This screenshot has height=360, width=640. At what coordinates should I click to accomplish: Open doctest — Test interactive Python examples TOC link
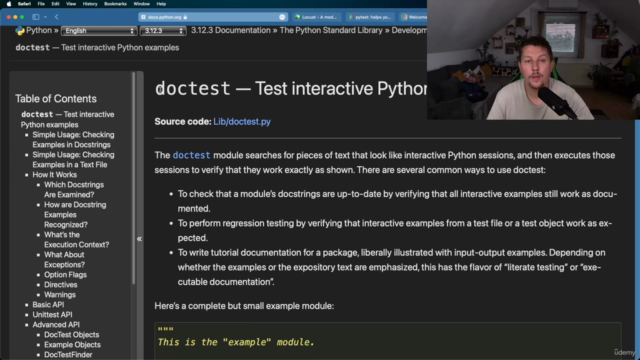67,120
